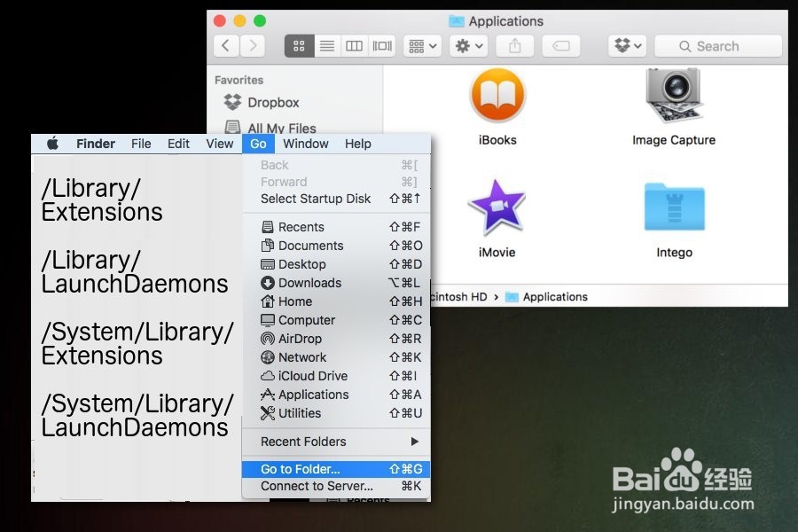
Task: Switch to icon view in Finder toolbar
Action: pos(300,46)
